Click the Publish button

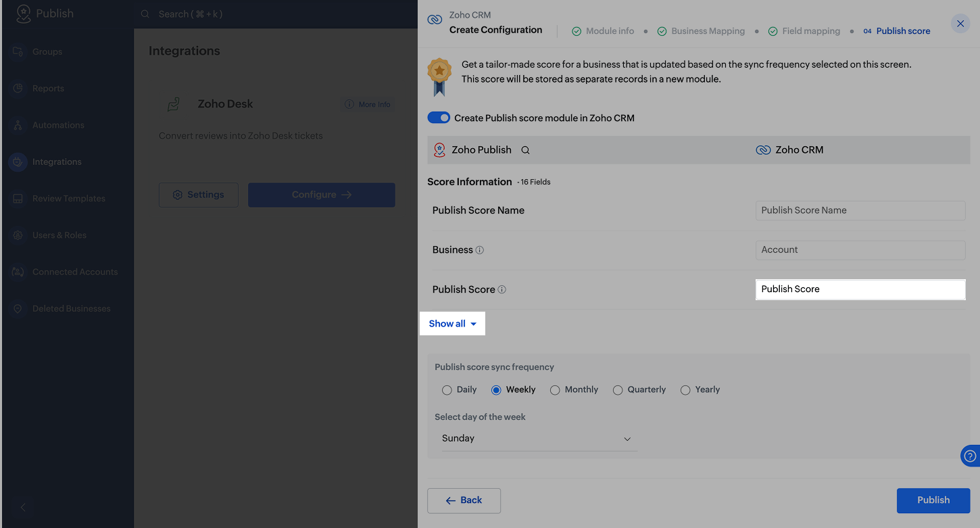pos(933,500)
